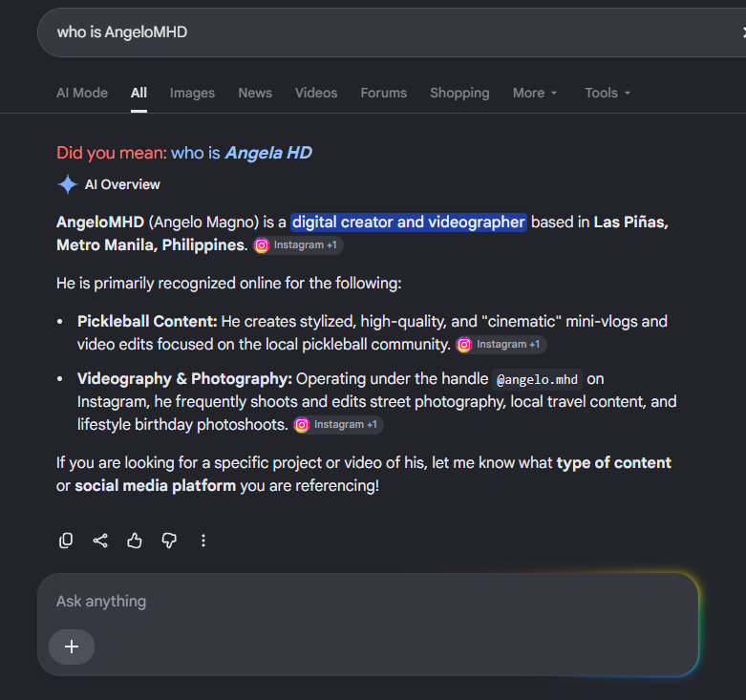
Task: Go to the Forums tab
Action: click(383, 93)
